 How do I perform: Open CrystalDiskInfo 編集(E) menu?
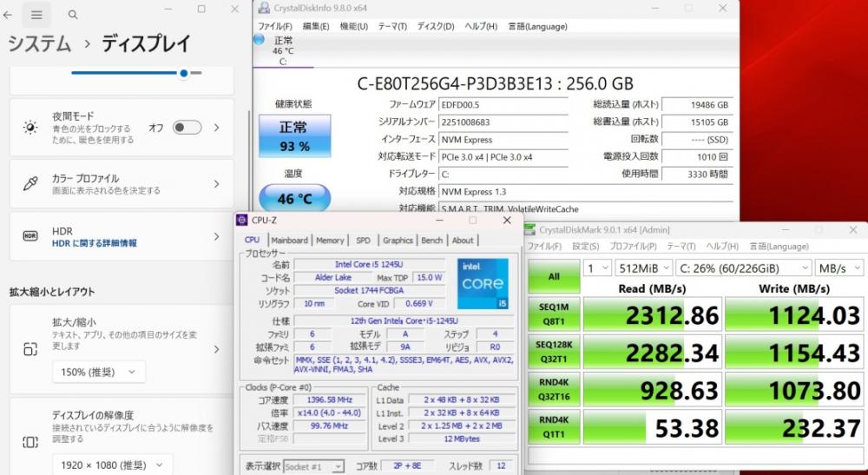(x=316, y=27)
